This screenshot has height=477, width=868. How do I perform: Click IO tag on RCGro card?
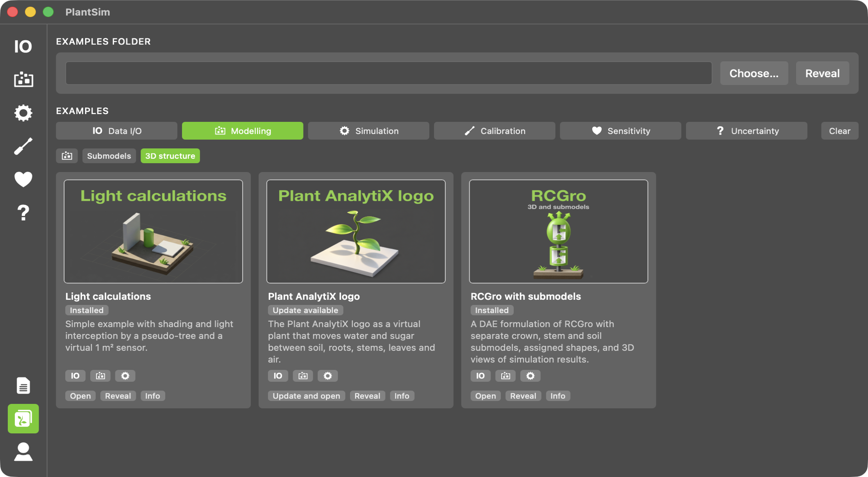(480, 376)
